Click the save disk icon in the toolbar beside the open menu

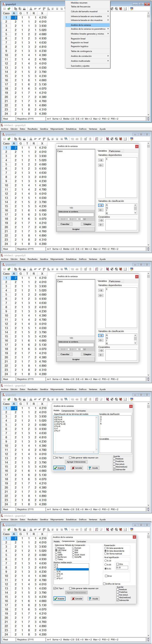coord(4,9)
